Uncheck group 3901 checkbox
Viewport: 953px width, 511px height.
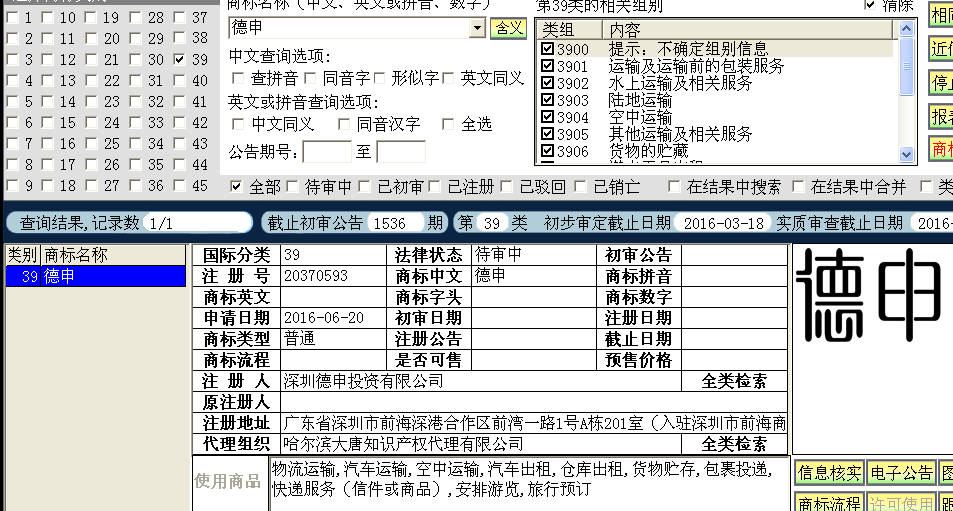tap(547, 65)
